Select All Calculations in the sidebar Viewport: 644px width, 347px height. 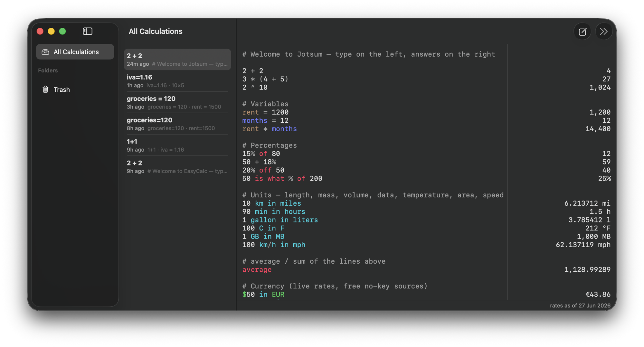click(x=75, y=52)
